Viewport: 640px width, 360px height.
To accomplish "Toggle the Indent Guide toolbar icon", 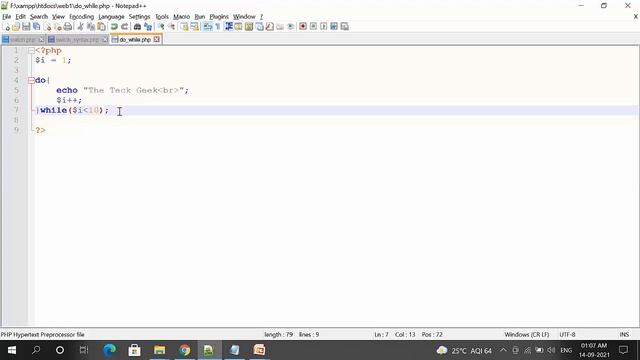I will click(229, 27).
